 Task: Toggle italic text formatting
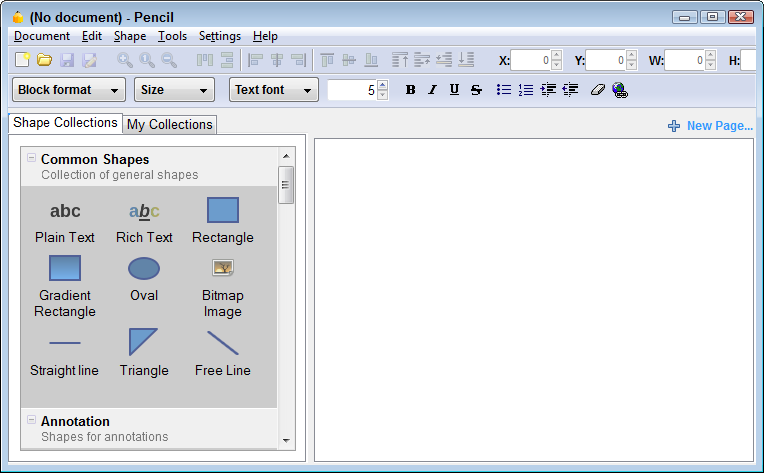(x=432, y=90)
